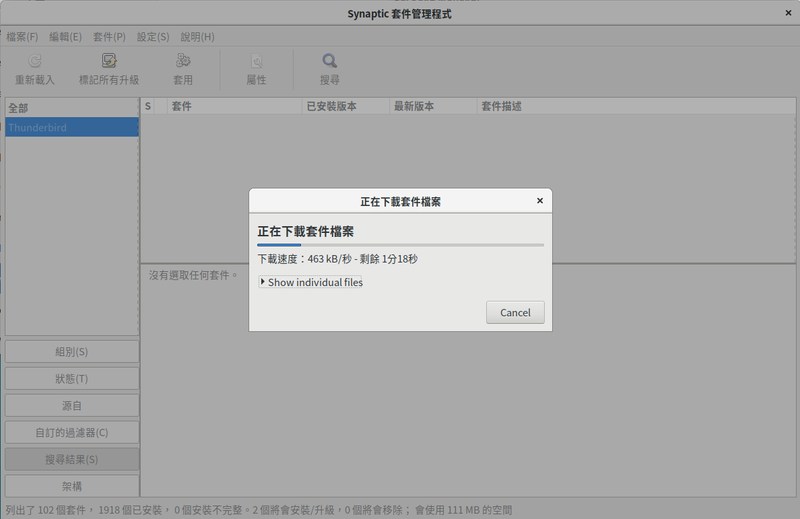Click the 自訂的過濾器(C) button
Screen dimensions: 800x519
click(x=72, y=433)
